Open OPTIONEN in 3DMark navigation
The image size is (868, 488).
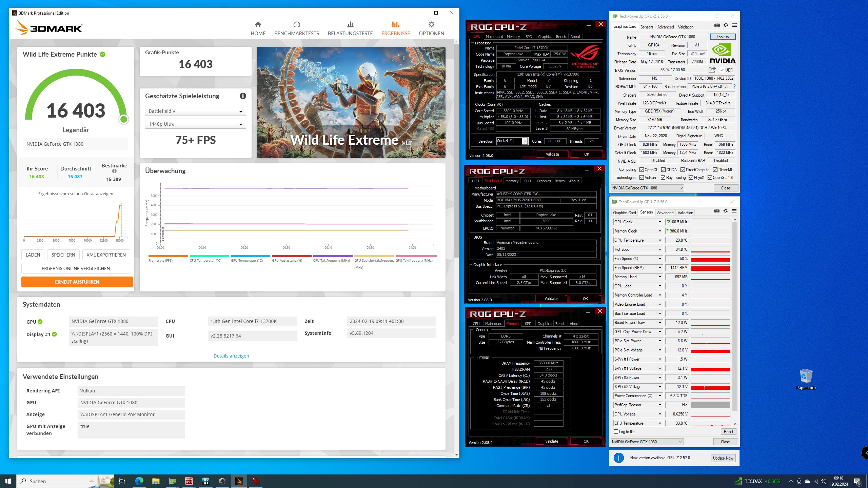(431, 28)
